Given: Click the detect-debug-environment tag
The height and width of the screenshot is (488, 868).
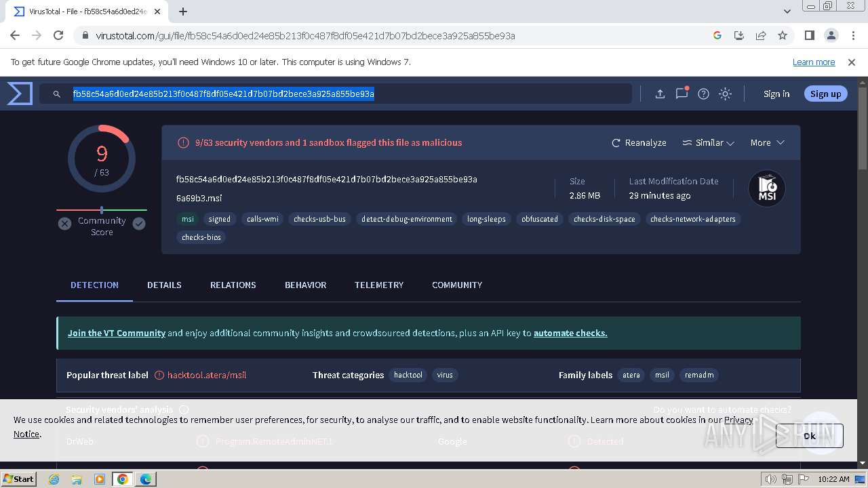Looking at the screenshot, I should (407, 219).
